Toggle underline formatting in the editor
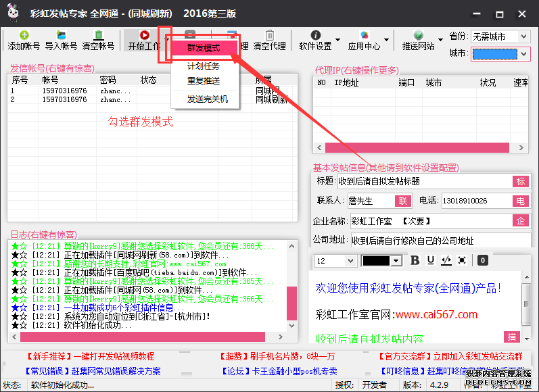Image resolution: width=539 pixels, height=392 pixels. coord(431,260)
